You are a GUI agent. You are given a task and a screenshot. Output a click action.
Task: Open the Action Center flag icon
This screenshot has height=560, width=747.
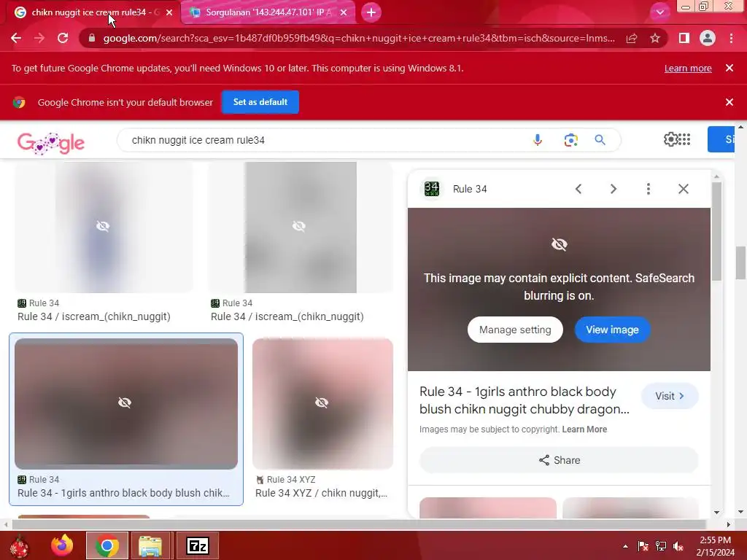tap(643, 546)
